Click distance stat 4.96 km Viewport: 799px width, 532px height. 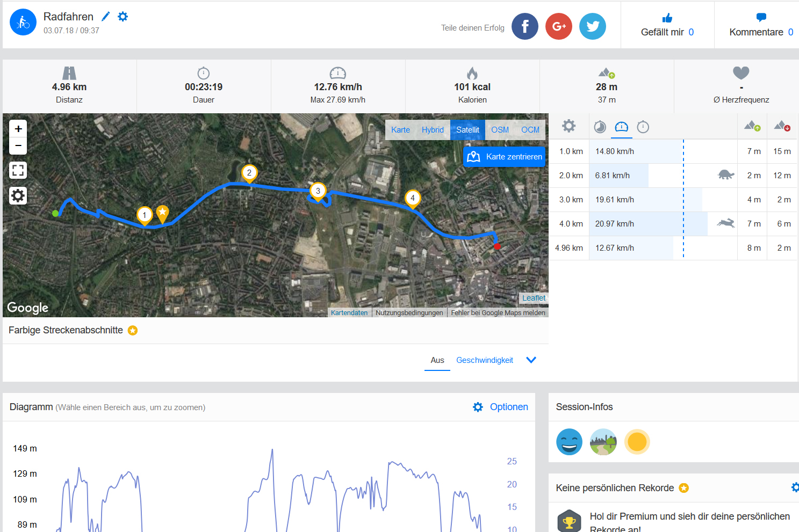69,86
